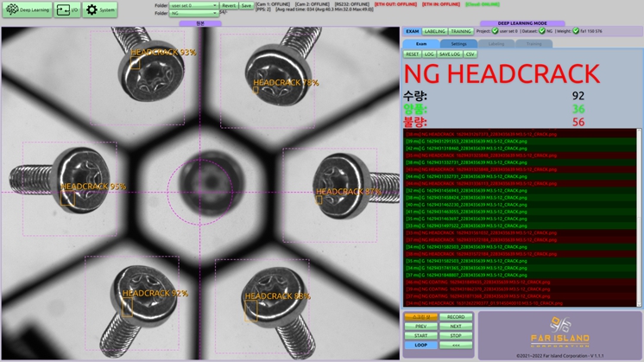Image resolution: width=644 pixels, height=362 pixels.
Task: Click the orange defect box under HEADCRACK 95%
Action: (68, 198)
